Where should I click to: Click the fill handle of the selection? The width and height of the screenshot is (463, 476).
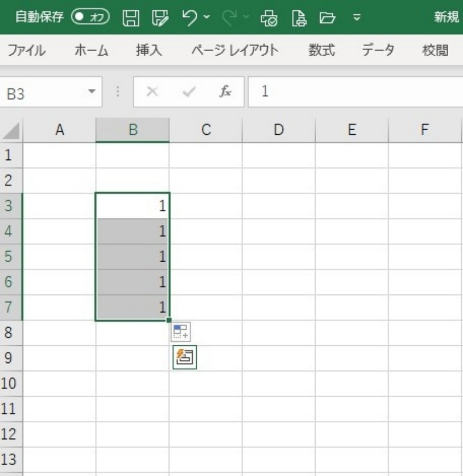coord(169,320)
